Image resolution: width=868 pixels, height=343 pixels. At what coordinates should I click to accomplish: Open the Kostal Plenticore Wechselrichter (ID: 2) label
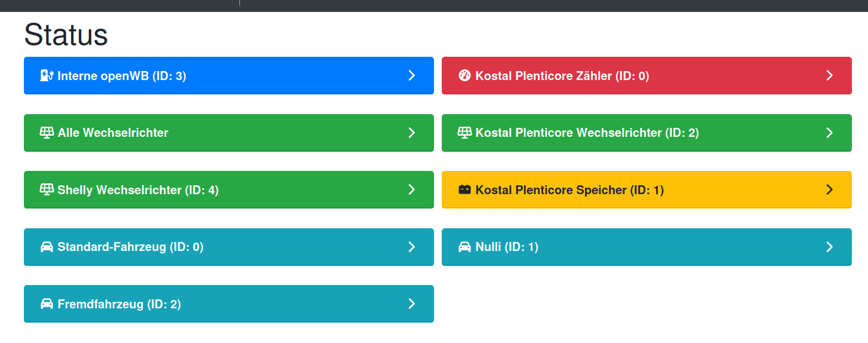[x=587, y=133]
